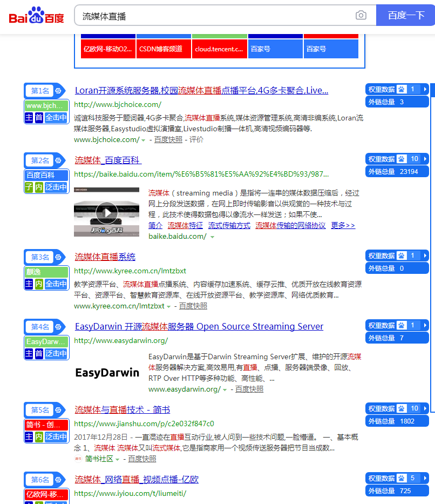Expand 权重数据 arrow for 百度百科 result
Image resolution: width=435 pixels, height=504 pixels.
pos(425,159)
